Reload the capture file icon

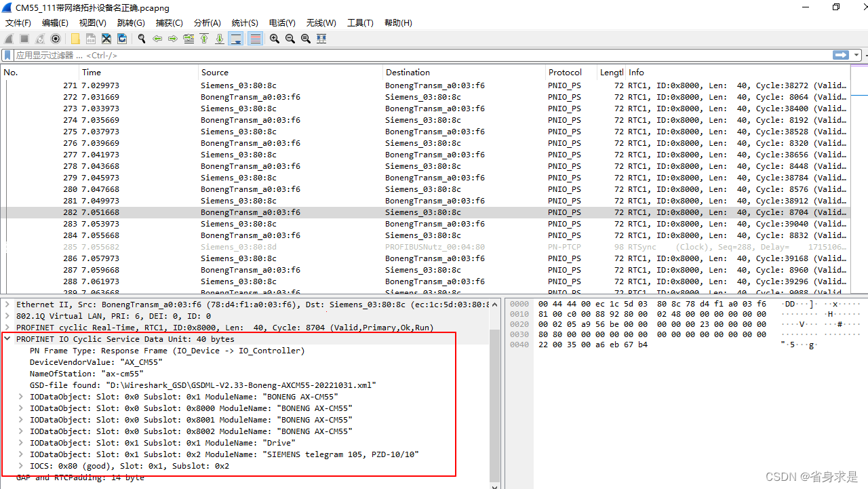[x=122, y=39]
